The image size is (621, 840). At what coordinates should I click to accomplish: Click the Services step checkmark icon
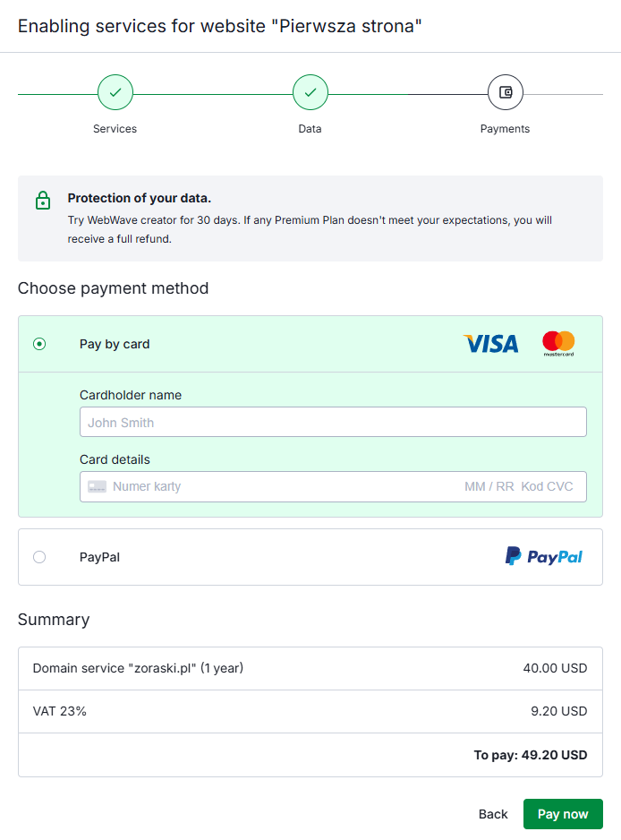[x=115, y=92]
